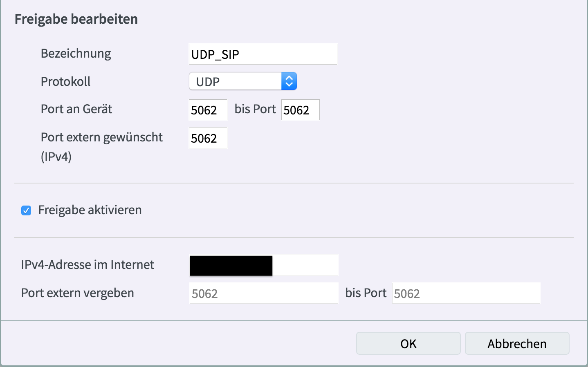Click the Freigabe bearbeiten heading

coord(76,19)
